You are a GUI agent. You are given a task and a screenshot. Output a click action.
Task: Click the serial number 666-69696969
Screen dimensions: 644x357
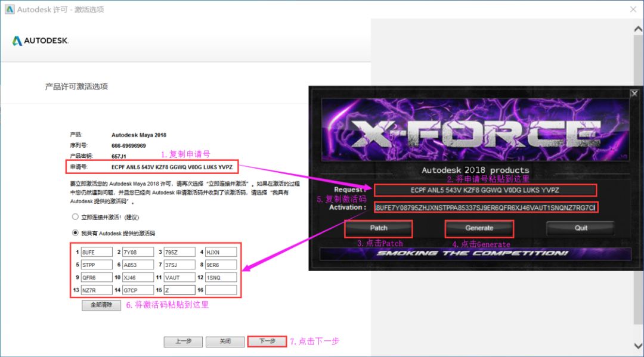click(x=129, y=145)
